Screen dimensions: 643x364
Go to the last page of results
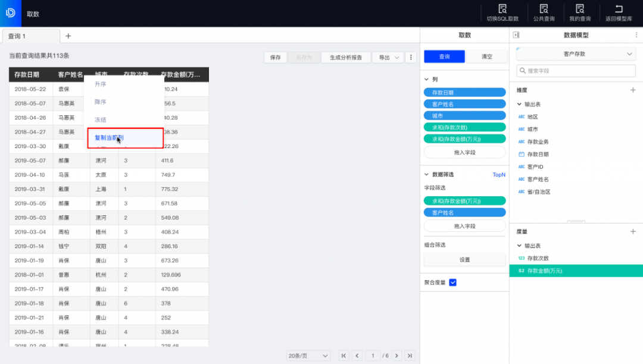(x=410, y=355)
